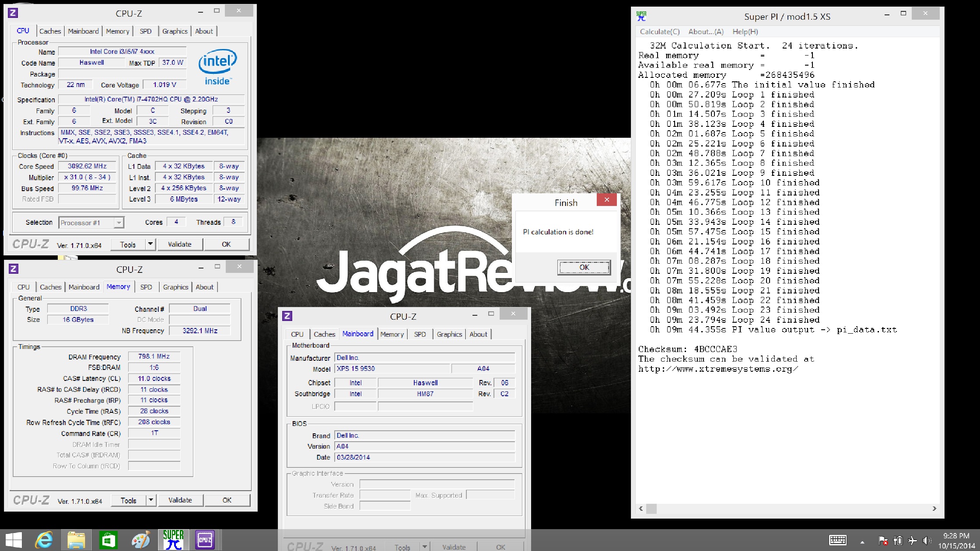Switch to Super PI taskbar icon

pyautogui.click(x=173, y=540)
